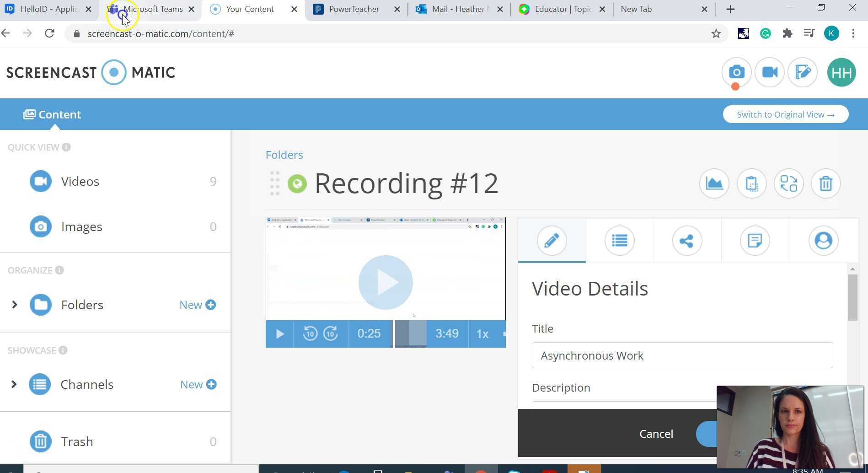The height and width of the screenshot is (473, 868).
Task: Click the Cancel button
Action: (656, 434)
